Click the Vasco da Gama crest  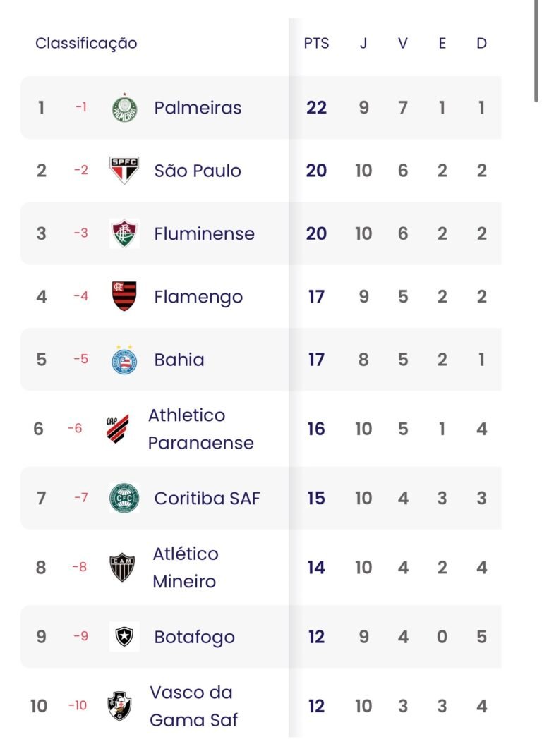point(119,706)
